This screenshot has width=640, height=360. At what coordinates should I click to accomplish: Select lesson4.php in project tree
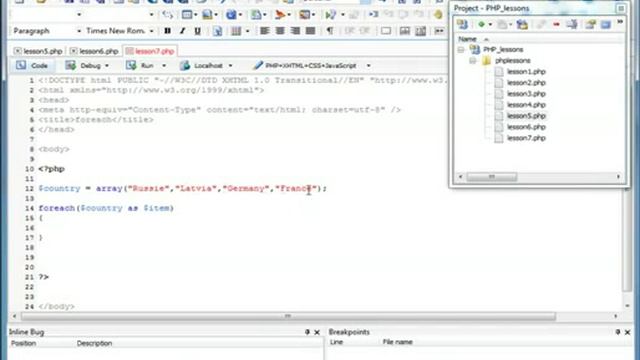coord(526,104)
